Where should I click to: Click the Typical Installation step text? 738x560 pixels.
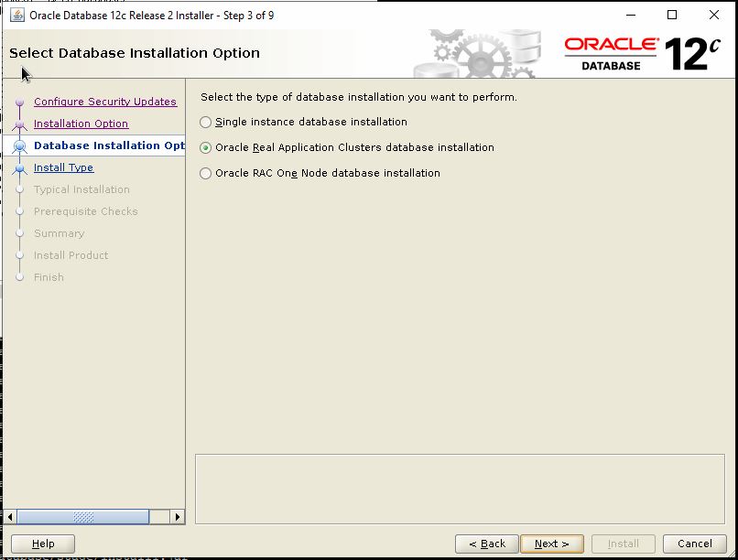[81, 189]
